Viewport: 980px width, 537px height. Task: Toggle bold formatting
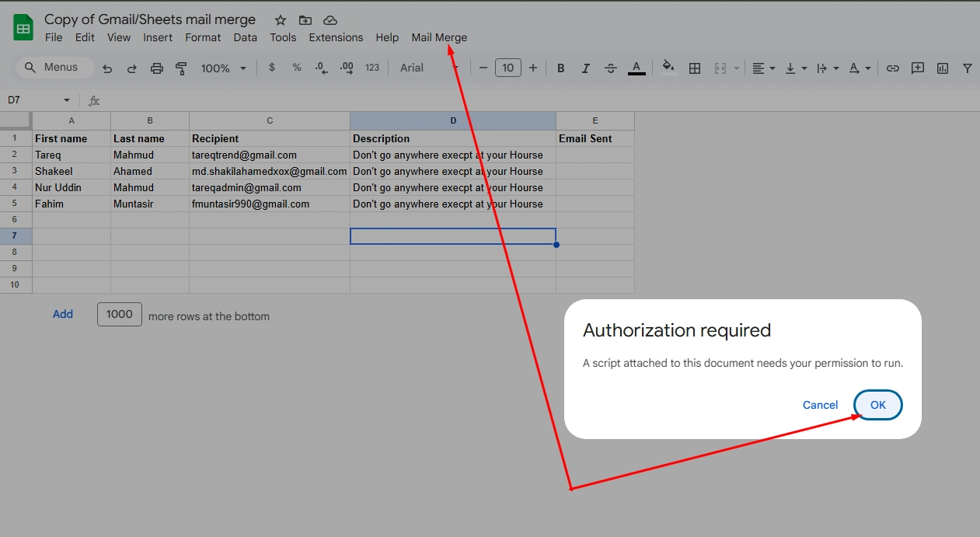(560, 68)
